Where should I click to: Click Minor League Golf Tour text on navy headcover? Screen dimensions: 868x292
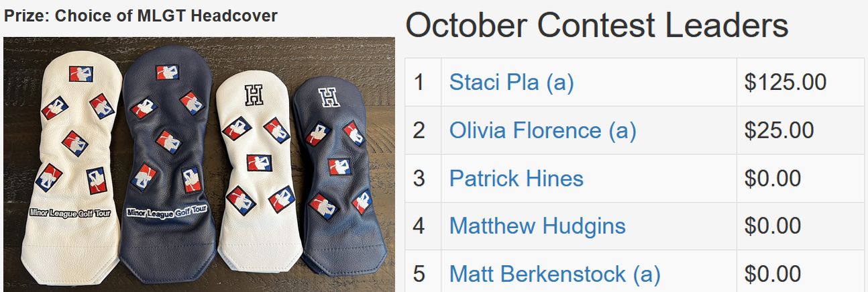click(x=167, y=212)
